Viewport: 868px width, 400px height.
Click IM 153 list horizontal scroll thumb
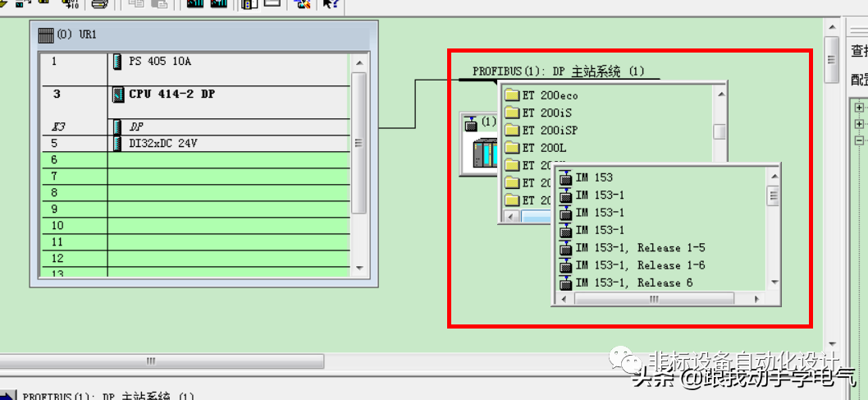click(x=654, y=299)
